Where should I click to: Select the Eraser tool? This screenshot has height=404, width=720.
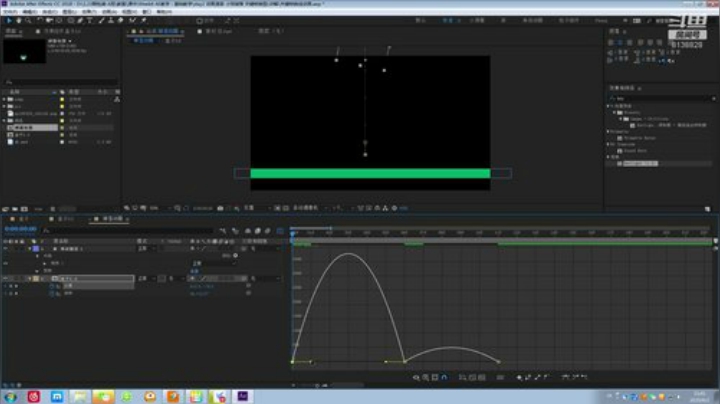pos(120,21)
